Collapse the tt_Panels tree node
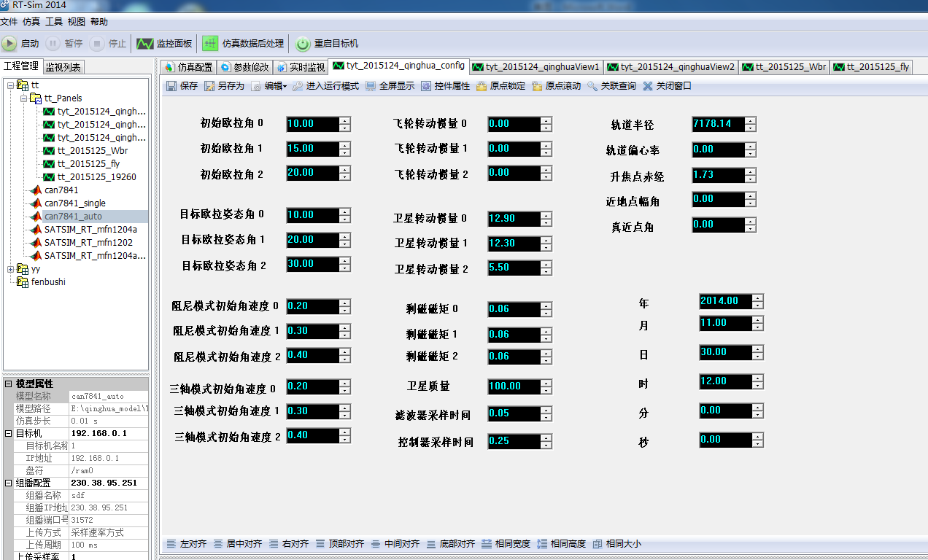The width and height of the screenshot is (928, 560). [x=24, y=98]
